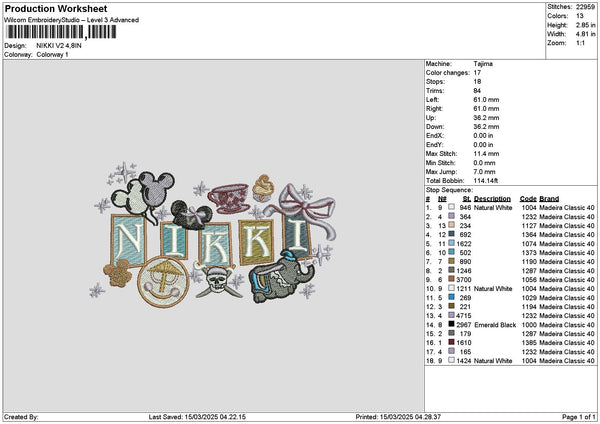600x424 pixels.
Task: Click the maroon swatch with code 1385
Action: pos(452,342)
